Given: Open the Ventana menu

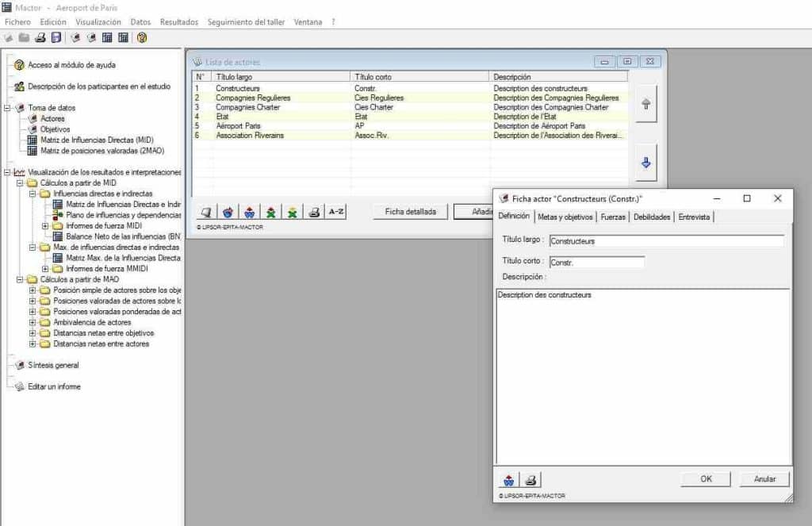Looking at the screenshot, I should pos(308,21).
